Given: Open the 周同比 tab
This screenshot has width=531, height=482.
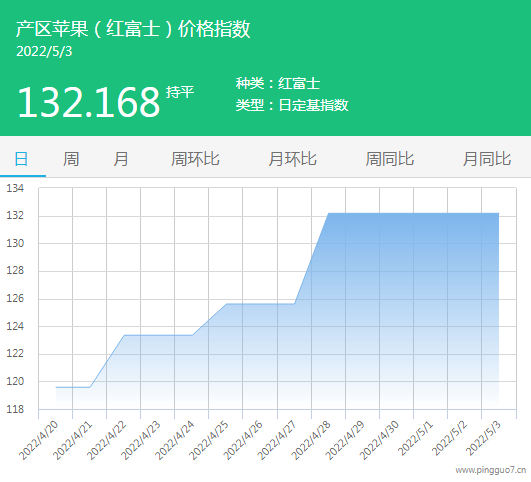Looking at the screenshot, I should [x=389, y=159].
